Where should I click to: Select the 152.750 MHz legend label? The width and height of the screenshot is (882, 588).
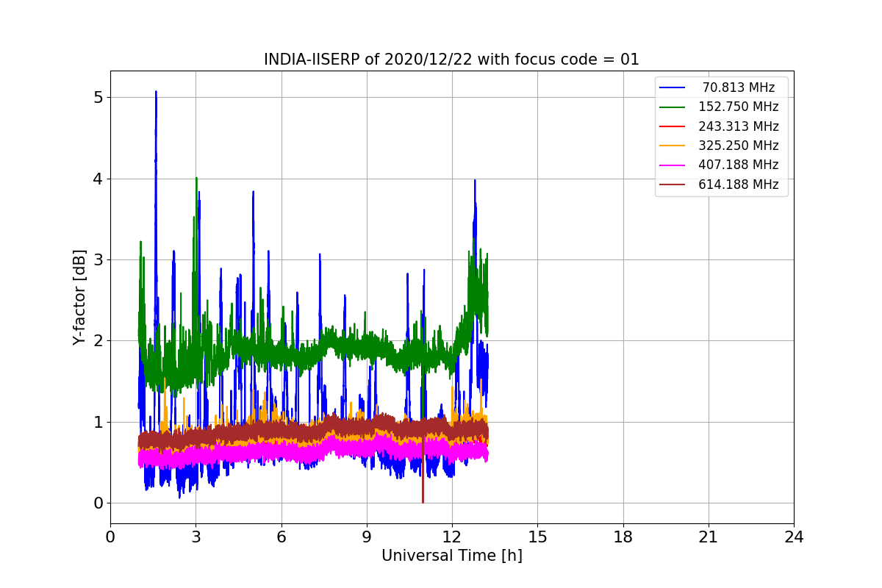click(738, 107)
